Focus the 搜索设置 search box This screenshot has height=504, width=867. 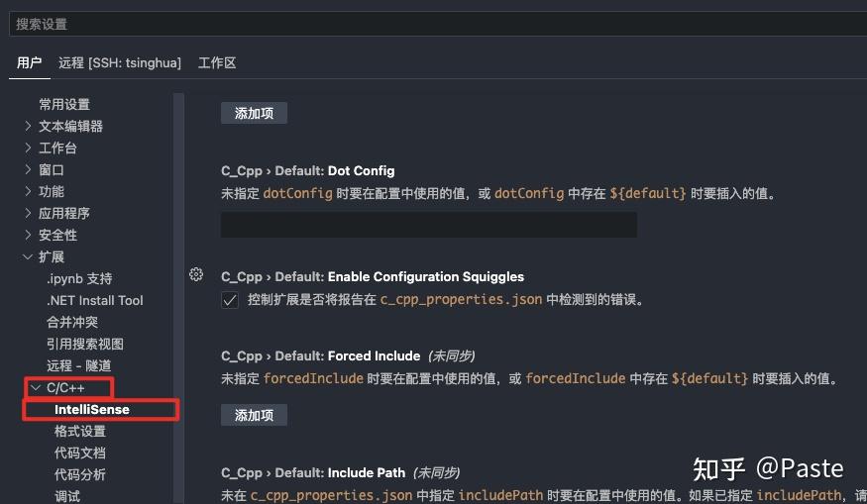[438, 25]
